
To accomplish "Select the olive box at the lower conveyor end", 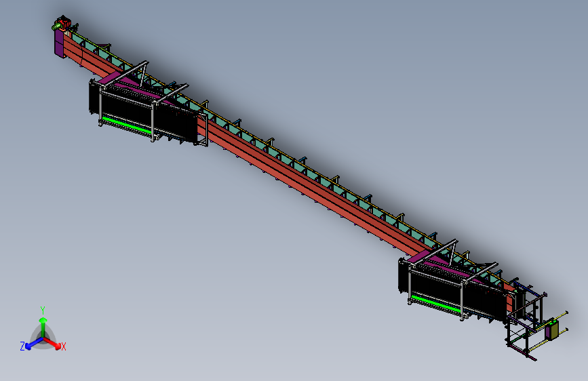I will pos(551,329).
